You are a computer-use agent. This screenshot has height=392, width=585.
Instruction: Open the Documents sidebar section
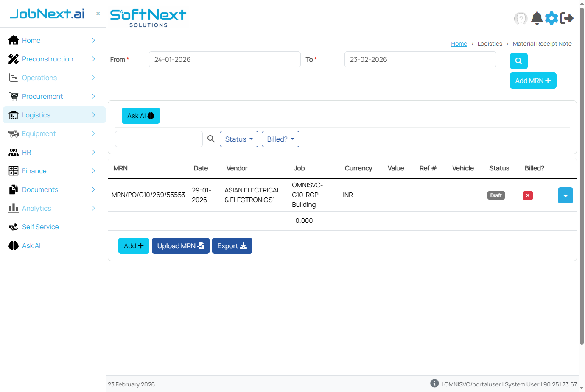[x=40, y=189]
